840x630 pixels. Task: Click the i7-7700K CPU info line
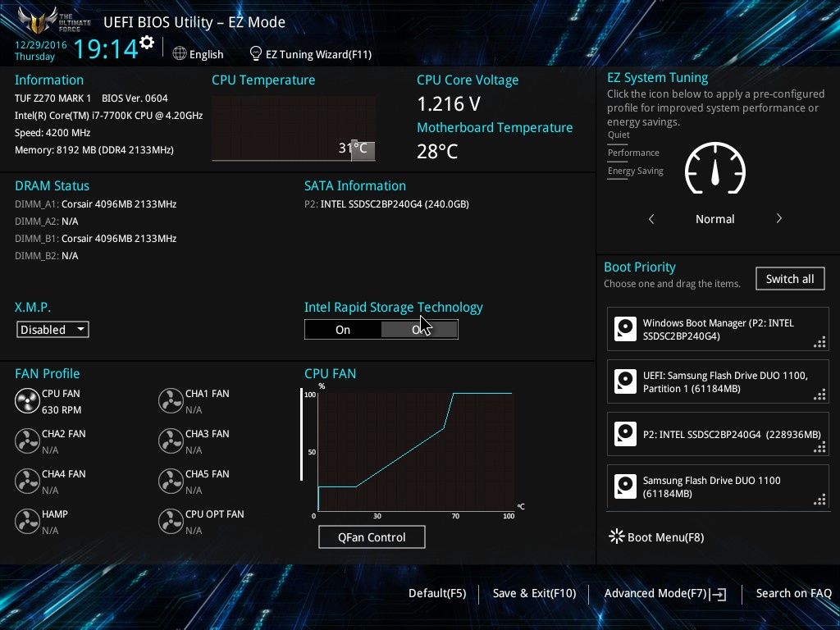coord(109,116)
